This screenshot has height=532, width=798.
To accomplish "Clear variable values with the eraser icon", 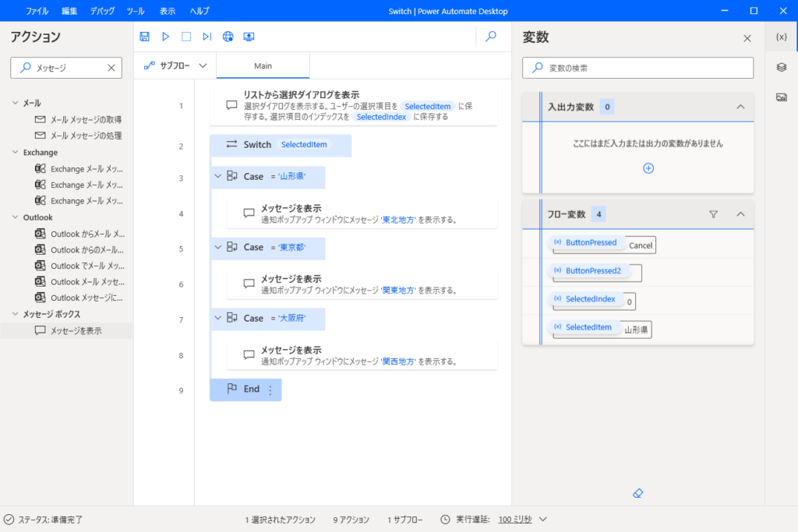I will click(637, 493).
